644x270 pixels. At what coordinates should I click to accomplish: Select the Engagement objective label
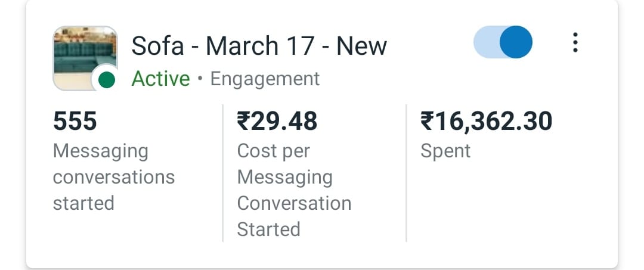point(265,79)
